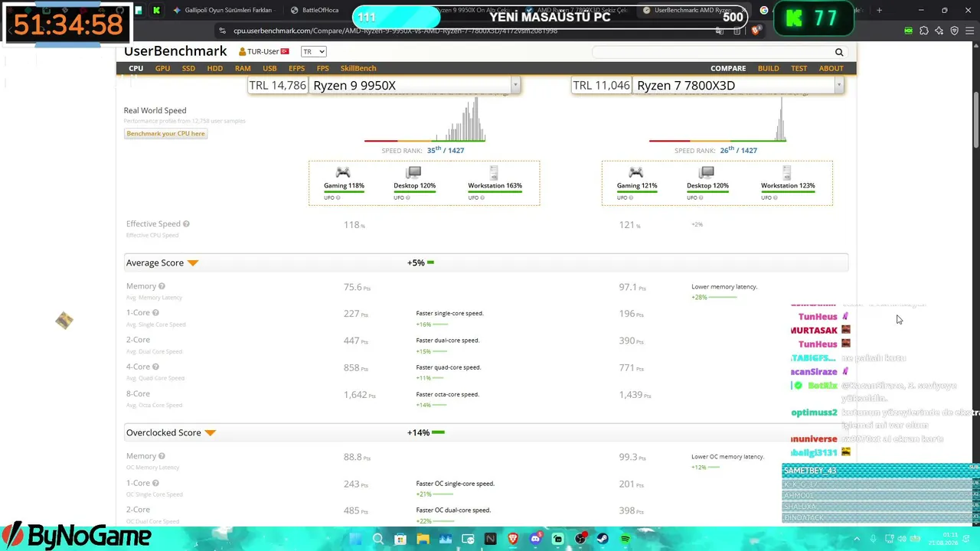The height and width of the screenshot is (551, 980).
Task: Open File Explorer from the taskbar
Action: coord(423,539)
